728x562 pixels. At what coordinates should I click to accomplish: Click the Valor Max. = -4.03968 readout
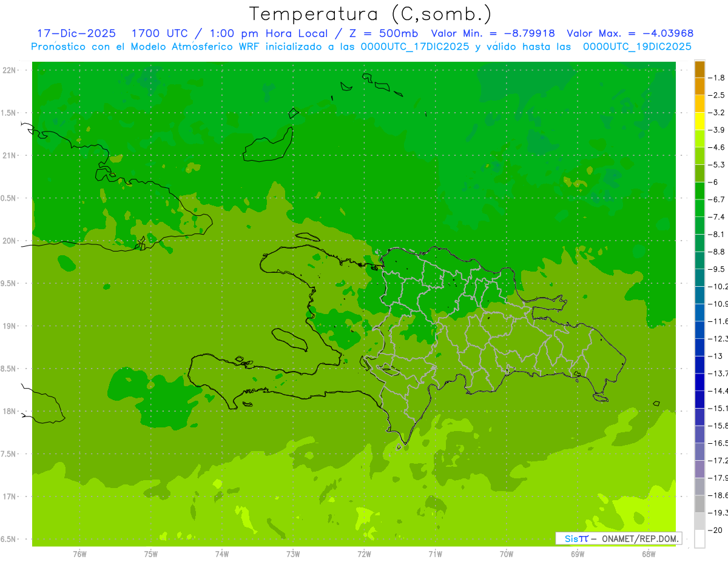click(630, 34)
